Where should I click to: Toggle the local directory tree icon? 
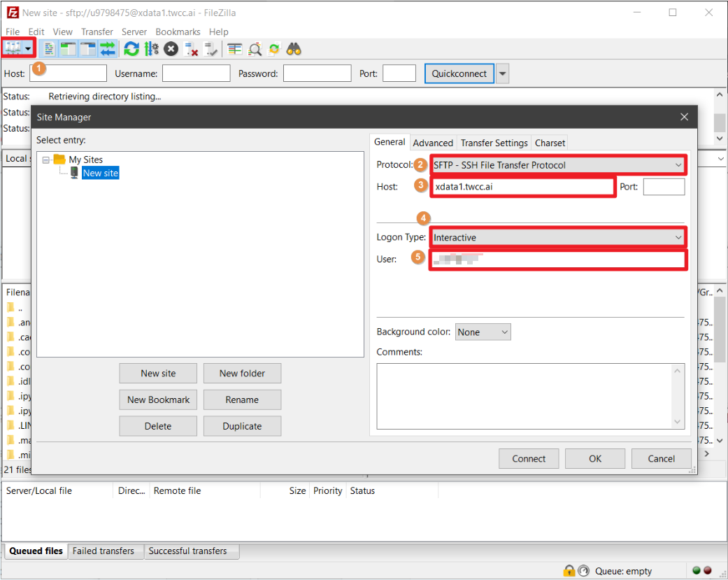coord(69,49)
